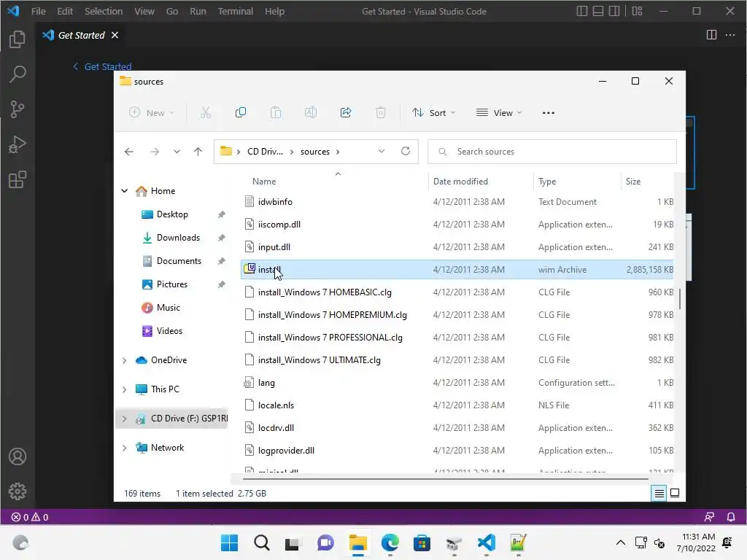Go forward in File Explorer navigation

tap(155, 152)
